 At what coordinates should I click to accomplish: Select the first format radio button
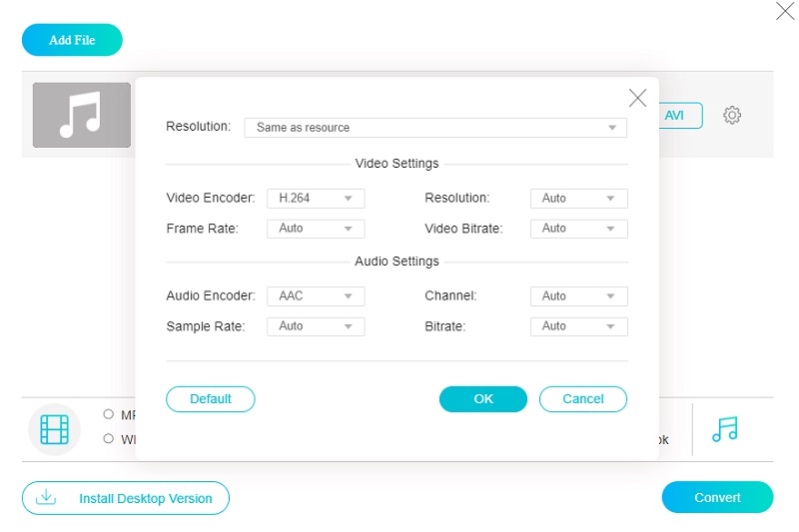pyautogui.click(x=108, y=414)
